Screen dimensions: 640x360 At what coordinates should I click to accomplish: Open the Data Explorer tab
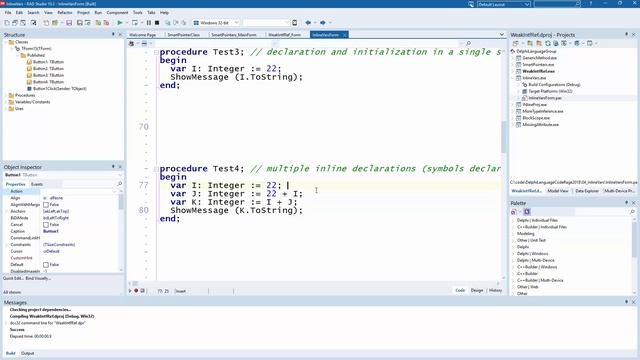(x=587, y=191)
